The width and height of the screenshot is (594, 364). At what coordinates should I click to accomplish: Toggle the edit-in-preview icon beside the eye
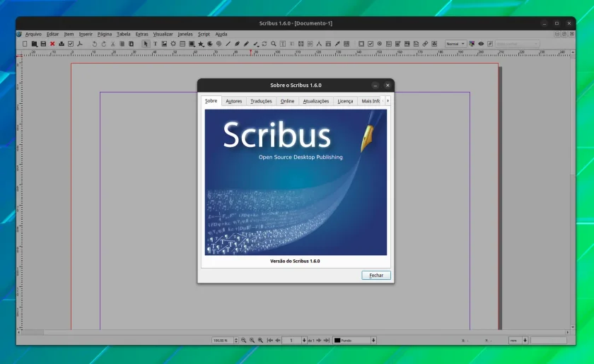coord(490,44)
